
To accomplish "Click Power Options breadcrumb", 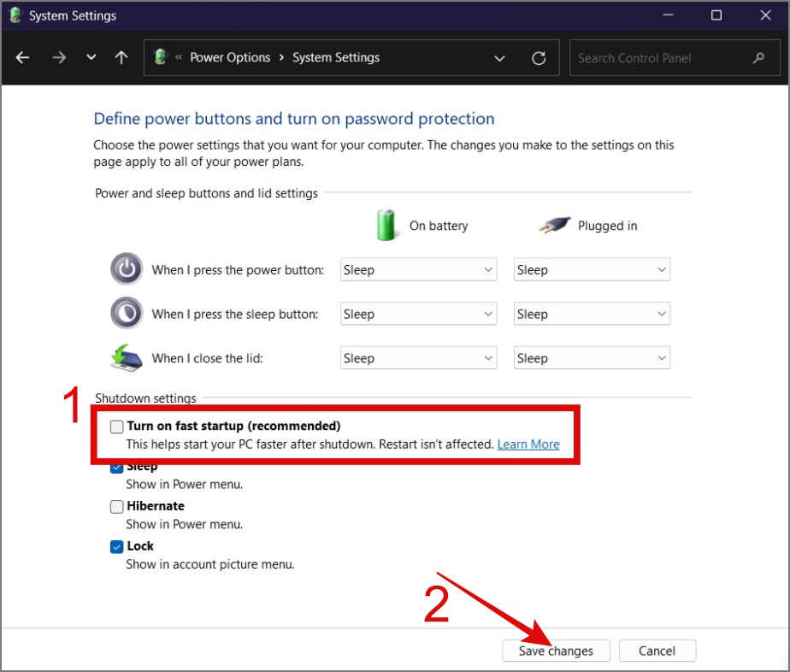I will 230,57.
